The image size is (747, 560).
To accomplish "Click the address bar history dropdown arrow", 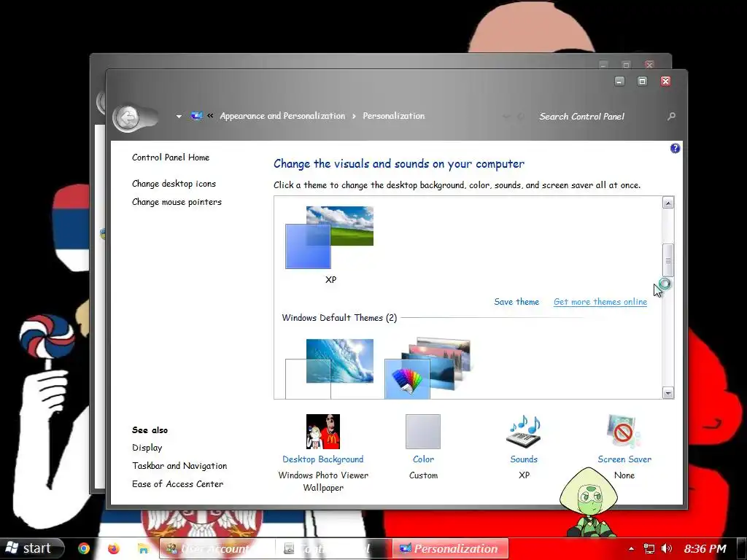I will (506, 116).
